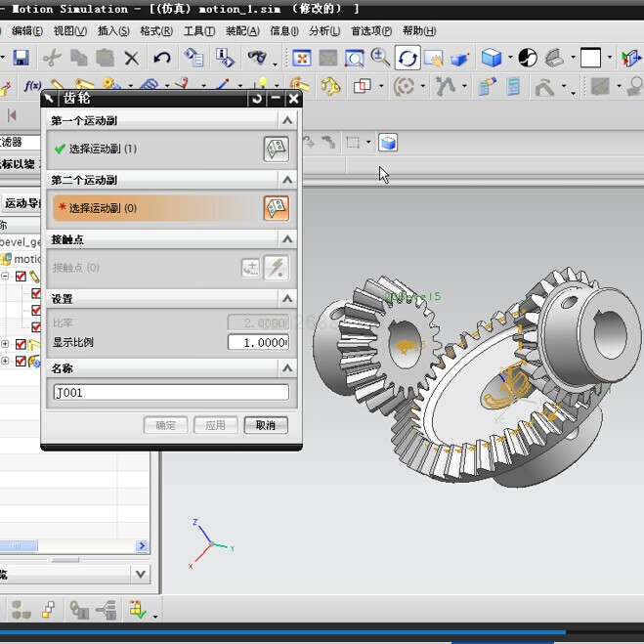Click the Save icon in the toolbar

[x=21, y=59]
